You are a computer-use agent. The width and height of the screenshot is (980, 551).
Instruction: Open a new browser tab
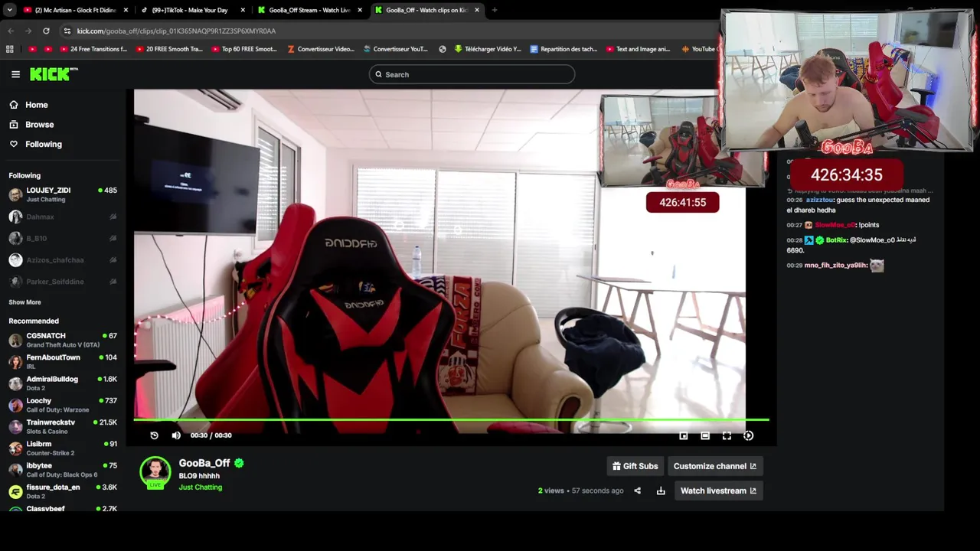tap(495, 10)
